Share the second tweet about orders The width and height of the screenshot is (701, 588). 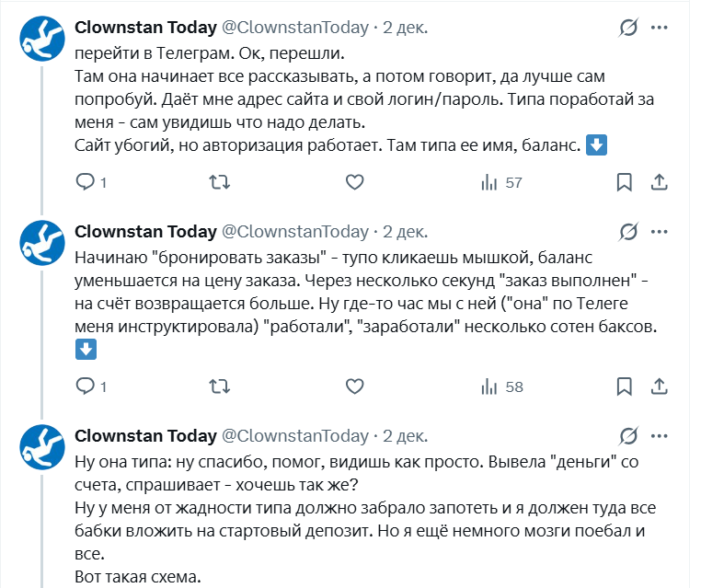[659, 386]
